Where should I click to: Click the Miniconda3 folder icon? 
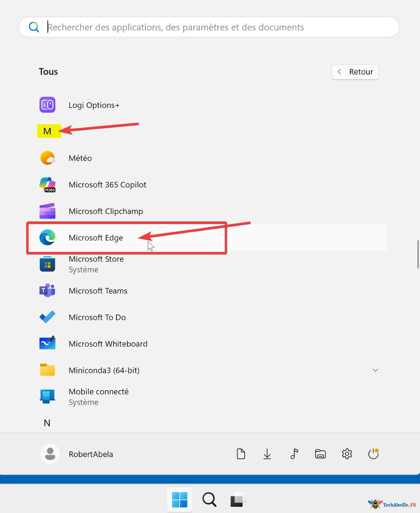[47, 370]
